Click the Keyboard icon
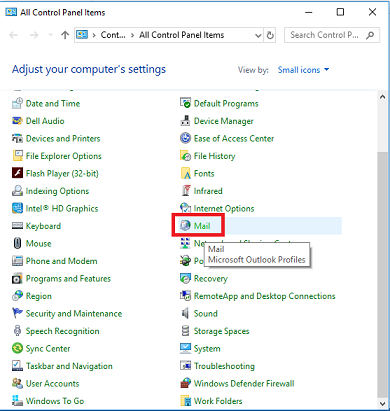This screenshot has height=411, width=390. pyautogui.click(x=17, y=226)
